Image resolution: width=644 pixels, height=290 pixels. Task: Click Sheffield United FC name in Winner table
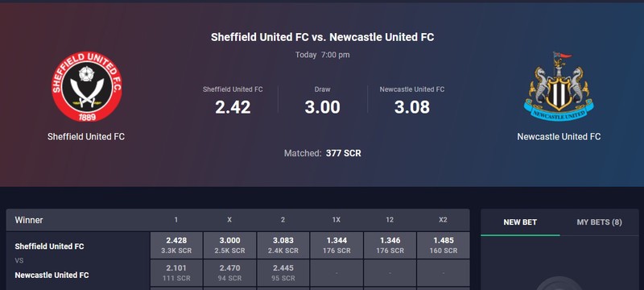[x=49, y=246]
